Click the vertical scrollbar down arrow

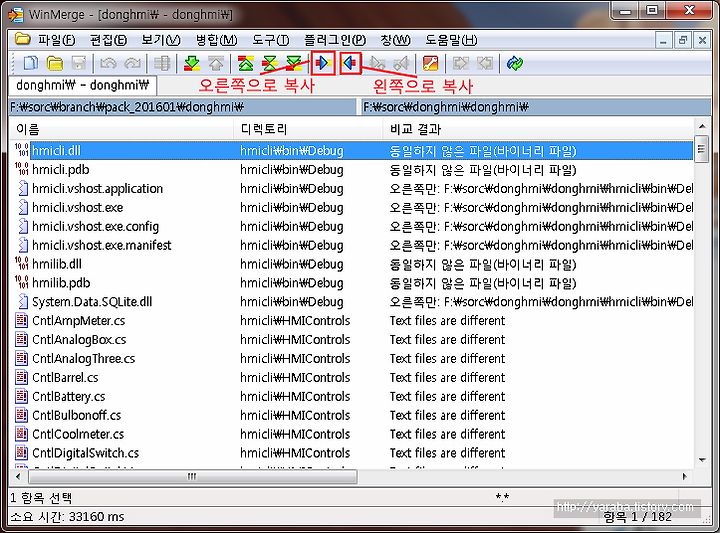[x=702, y=460]
